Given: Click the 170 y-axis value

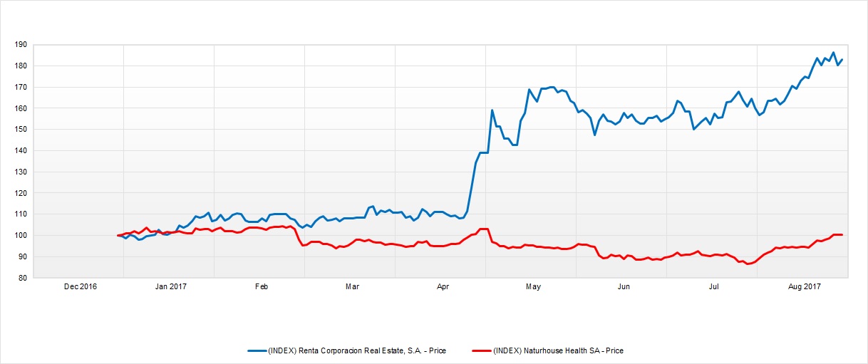Looking at the screenshot, I should click(x=20, y=87).
